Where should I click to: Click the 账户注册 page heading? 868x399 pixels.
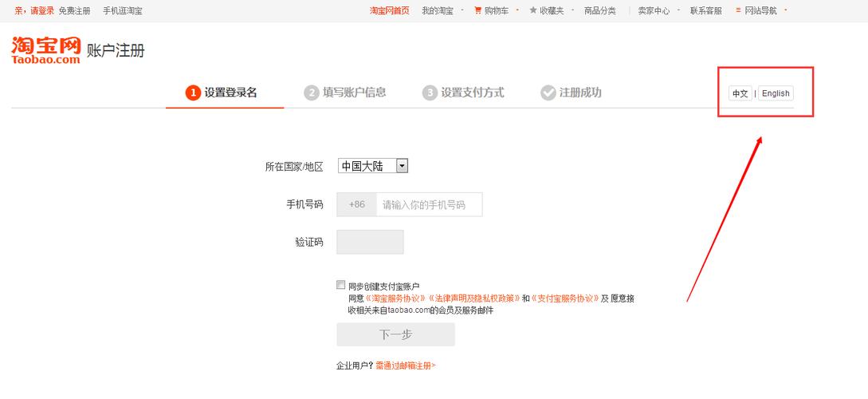coord(115,51)
